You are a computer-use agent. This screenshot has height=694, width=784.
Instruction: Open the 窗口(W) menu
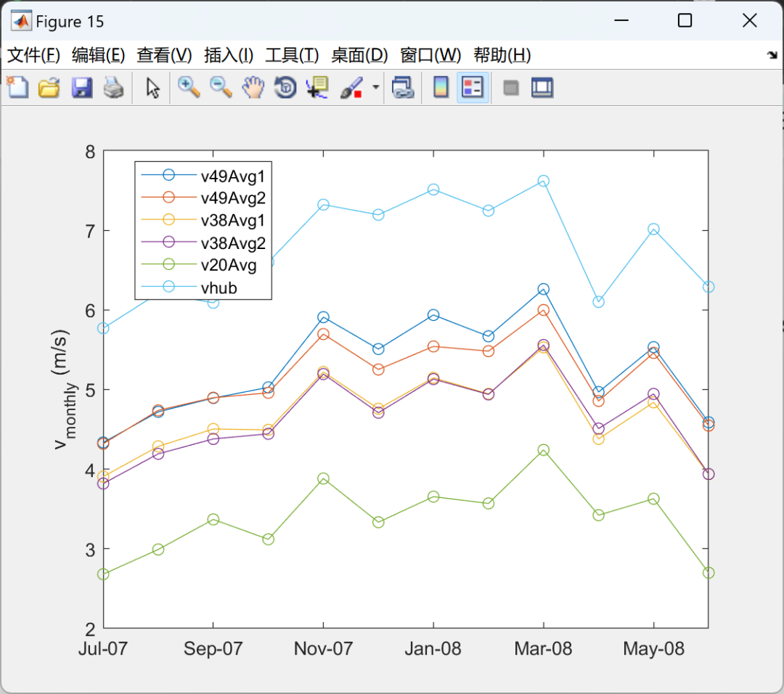(430, 55)
